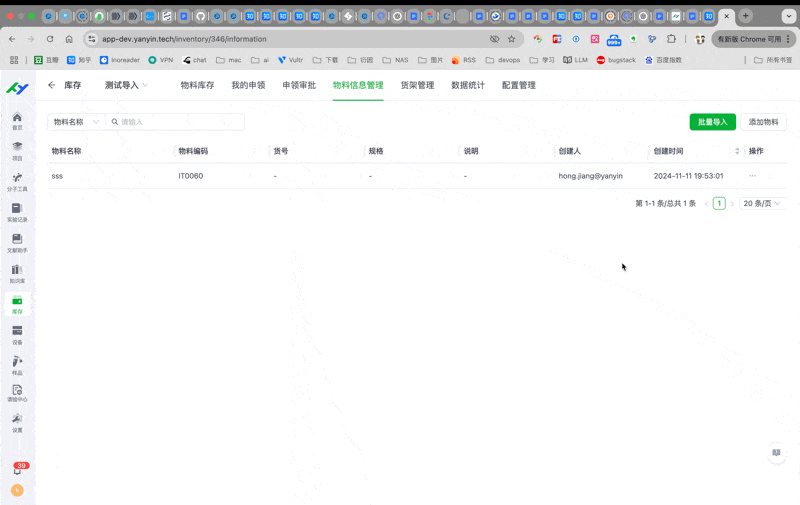
Task: Switch to the 物料库存 tab
Action: [197, 85]
